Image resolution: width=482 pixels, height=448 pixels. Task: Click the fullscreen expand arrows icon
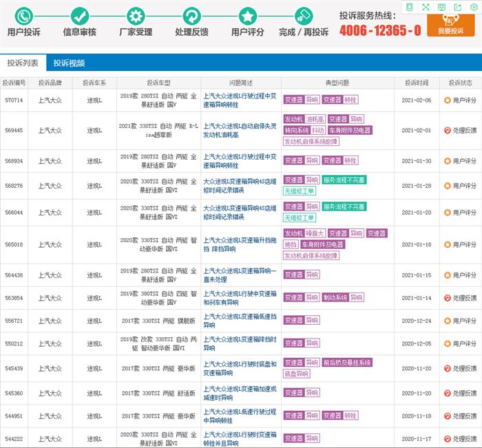tap(426, 7)
